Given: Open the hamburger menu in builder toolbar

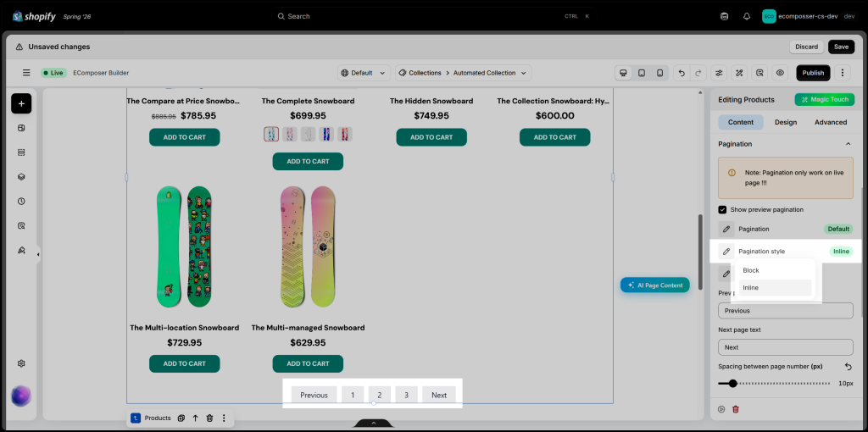Looking at the screenshot, I should pyautogui.click(x=26, y=73).
